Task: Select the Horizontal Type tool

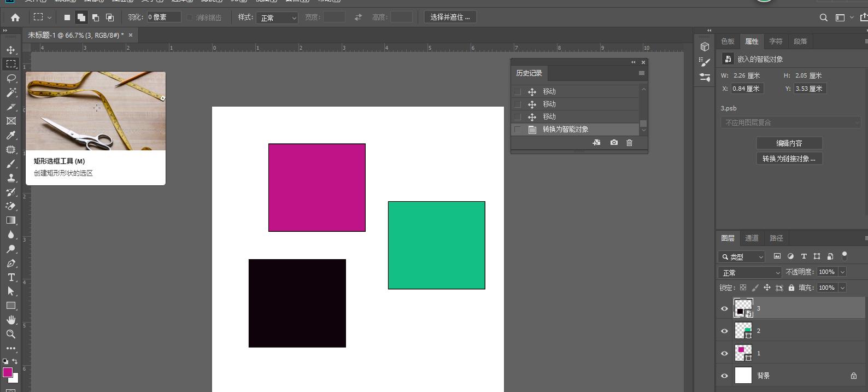Action: pyautogui.click(x=11, y=277)
